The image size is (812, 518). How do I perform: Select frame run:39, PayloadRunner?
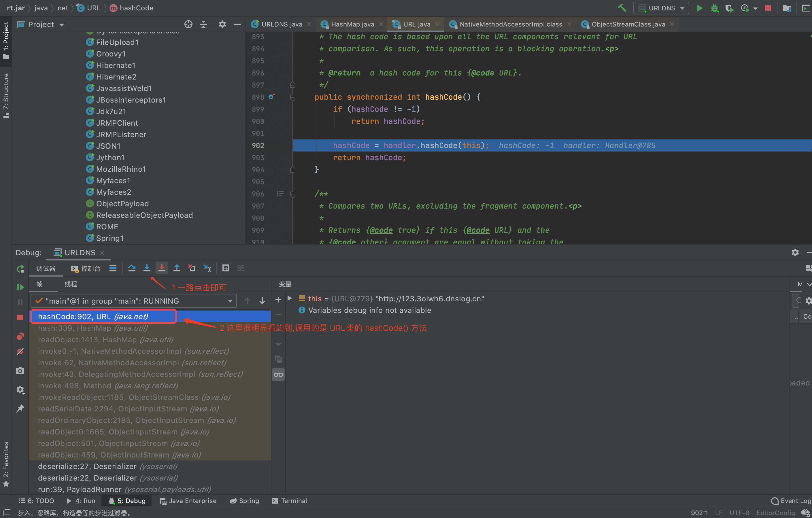click(150, 489)
